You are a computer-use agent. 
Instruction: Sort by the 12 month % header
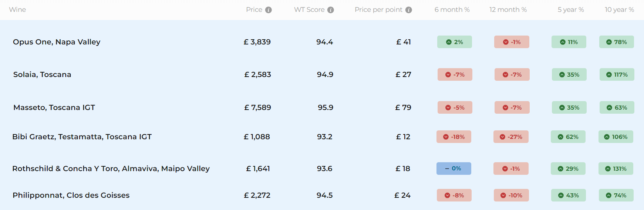508,10
